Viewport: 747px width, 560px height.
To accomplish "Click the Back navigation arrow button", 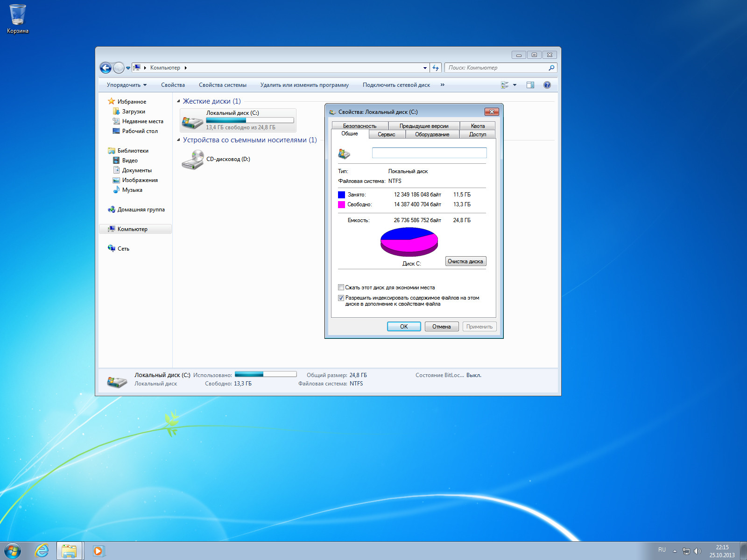I will [x=106, y=68].
